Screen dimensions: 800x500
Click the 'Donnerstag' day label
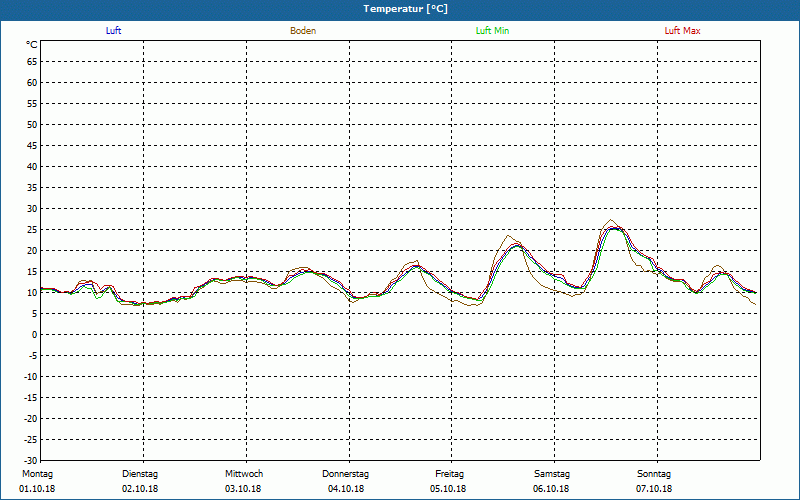pos(346,474)
